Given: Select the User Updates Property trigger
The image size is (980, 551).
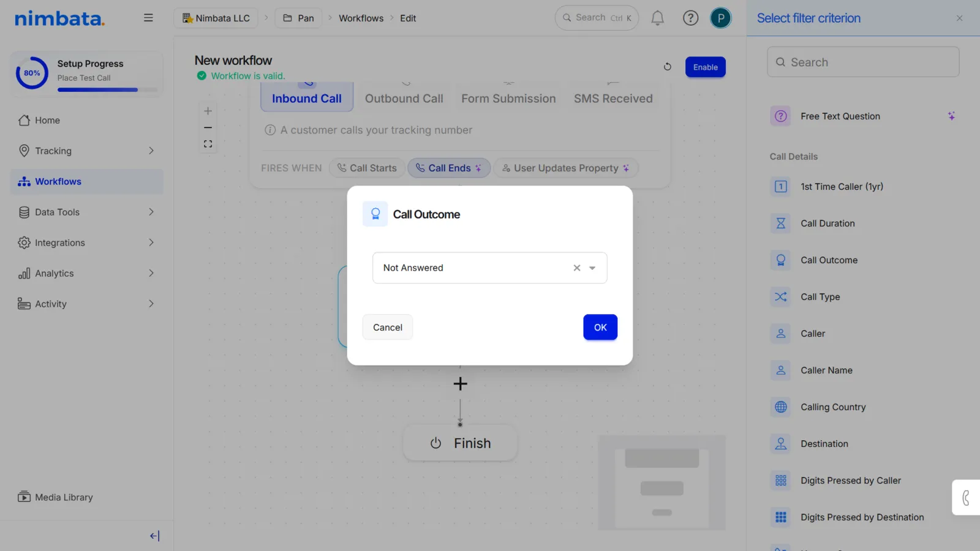Looking at the screenshot, I should [x=565, y=168].
